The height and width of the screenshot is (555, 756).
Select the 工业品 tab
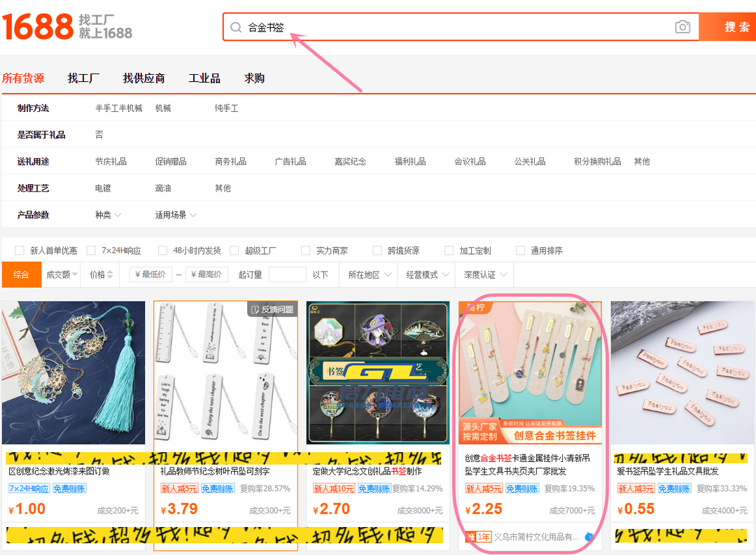pyautogui.click(x=204, y=78)
